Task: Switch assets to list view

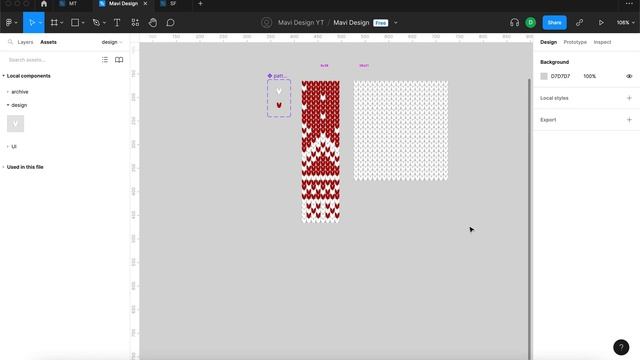Action: point(105,60)
